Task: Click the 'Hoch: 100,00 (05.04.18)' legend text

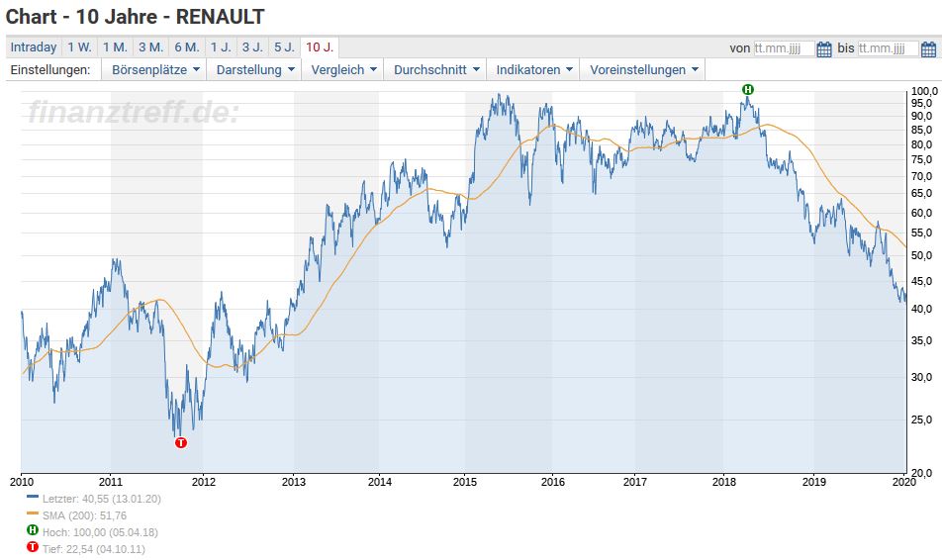Action: (x=100, y=532)
